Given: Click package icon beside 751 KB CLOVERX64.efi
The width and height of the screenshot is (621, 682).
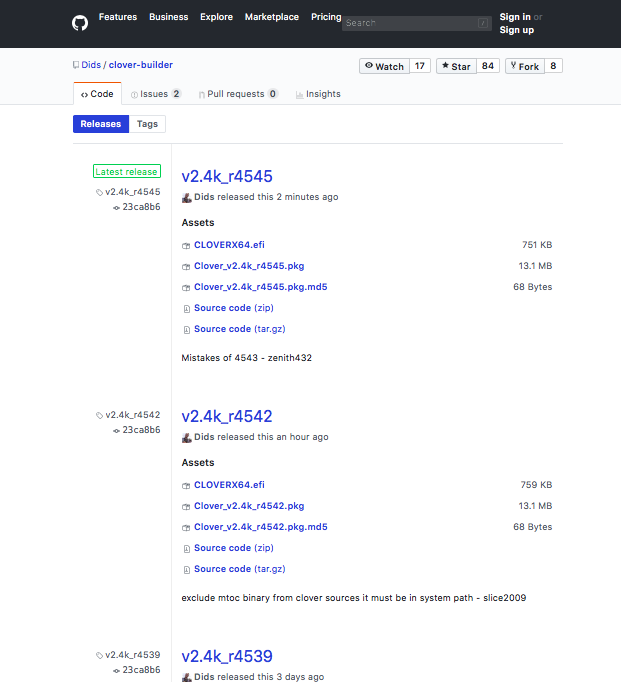Looking at the screenshot, I should pos(186,246).
